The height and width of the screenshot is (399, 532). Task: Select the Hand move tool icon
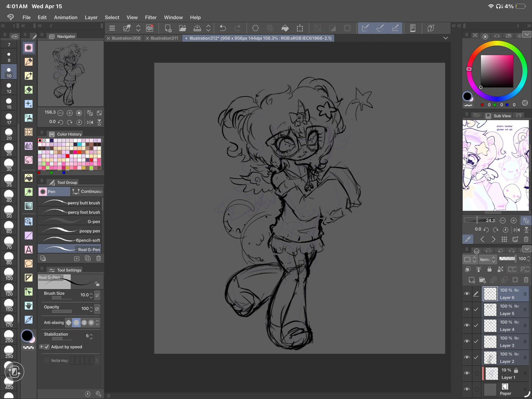[x=28, y=306]
